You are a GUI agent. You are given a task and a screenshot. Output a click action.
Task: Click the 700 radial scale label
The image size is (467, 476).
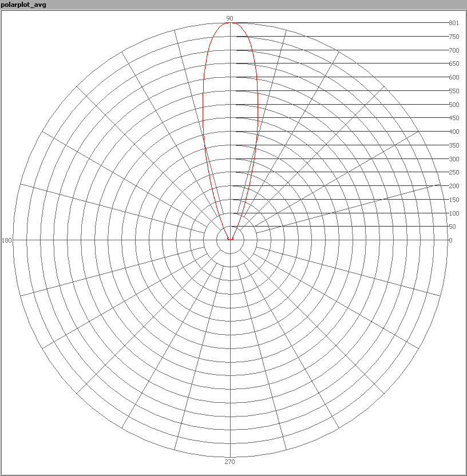(x=454, y=50)
